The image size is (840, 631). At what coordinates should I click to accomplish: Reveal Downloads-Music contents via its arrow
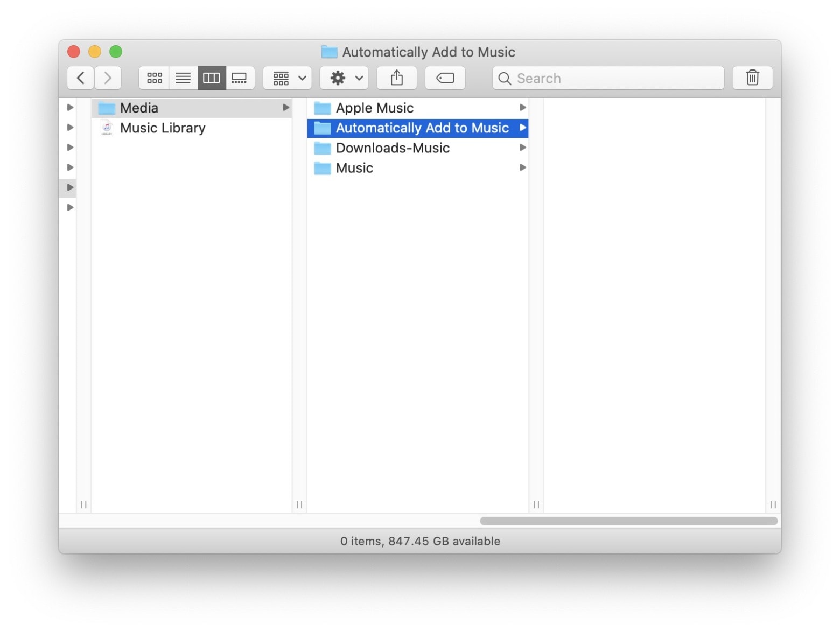coord(522,148)
